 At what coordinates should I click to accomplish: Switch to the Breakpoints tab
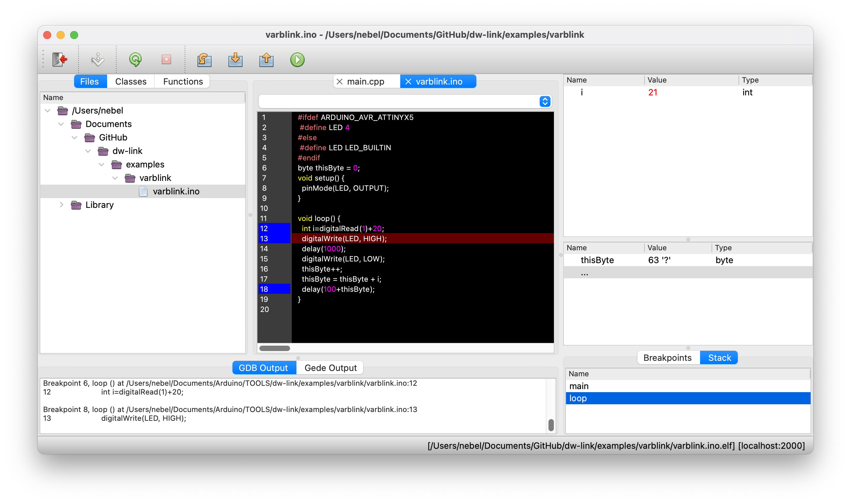point(667,358)
